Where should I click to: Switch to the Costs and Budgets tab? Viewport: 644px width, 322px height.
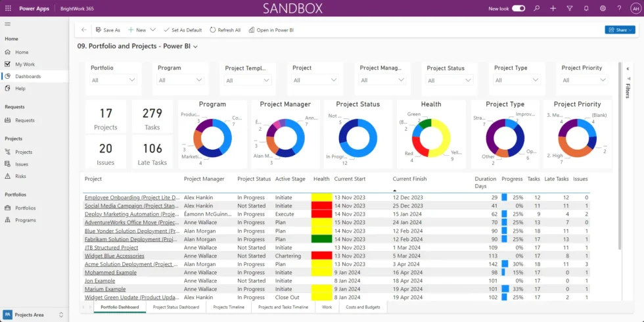[363, 307]
